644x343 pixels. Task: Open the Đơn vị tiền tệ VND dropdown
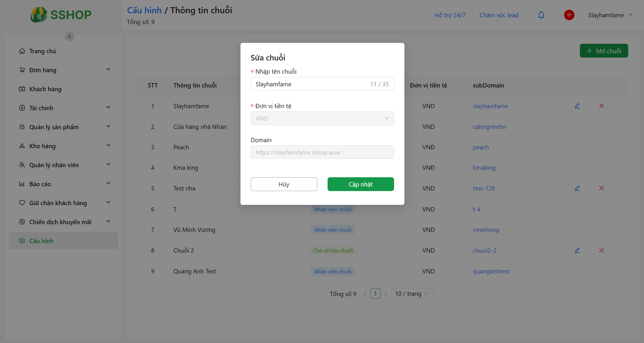click(322, 118)
